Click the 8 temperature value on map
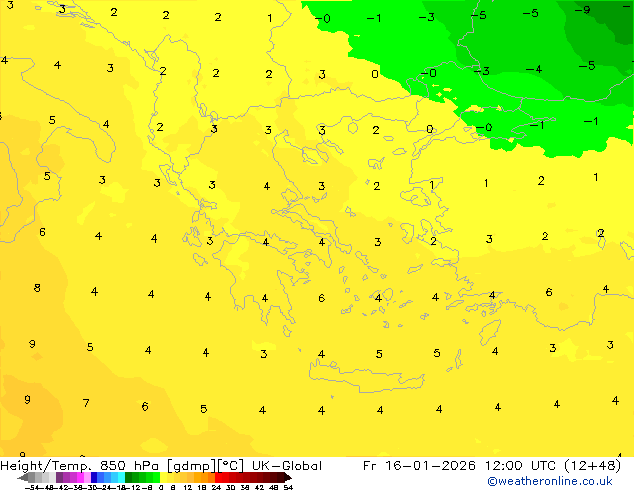634x490 pixels. pyautogui.click(x=37, y=288)
